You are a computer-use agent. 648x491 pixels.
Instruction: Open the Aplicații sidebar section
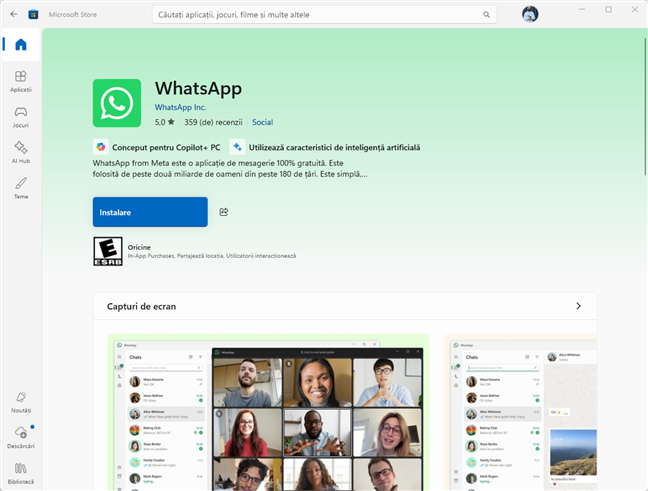(x=21, y=81)
